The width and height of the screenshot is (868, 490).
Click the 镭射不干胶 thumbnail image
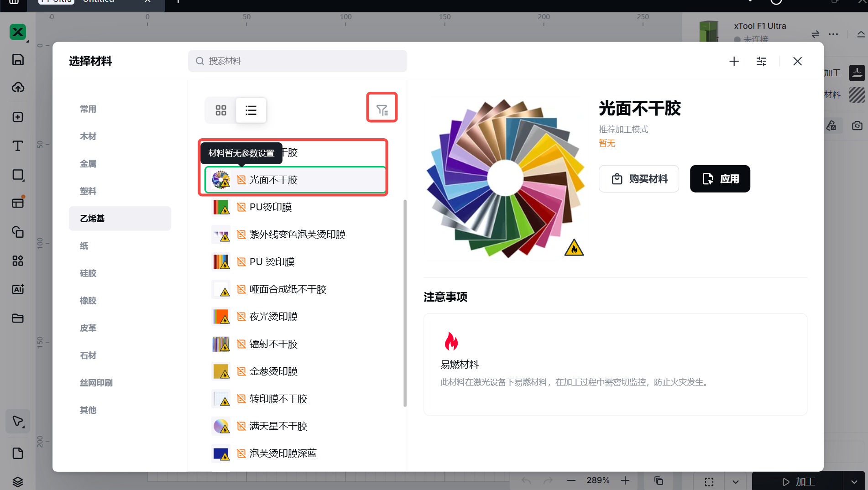(221, 344)
